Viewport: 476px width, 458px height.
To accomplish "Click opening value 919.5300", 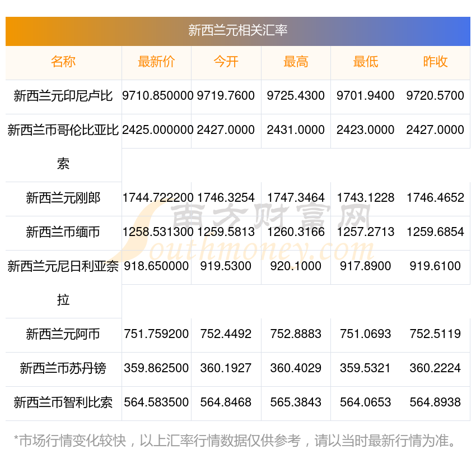I will point(226,266).
